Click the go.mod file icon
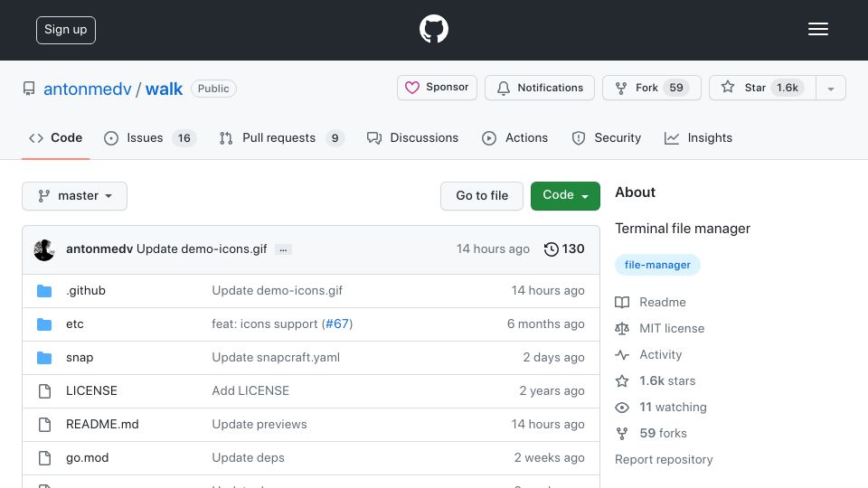 click(x=44, y=458)
